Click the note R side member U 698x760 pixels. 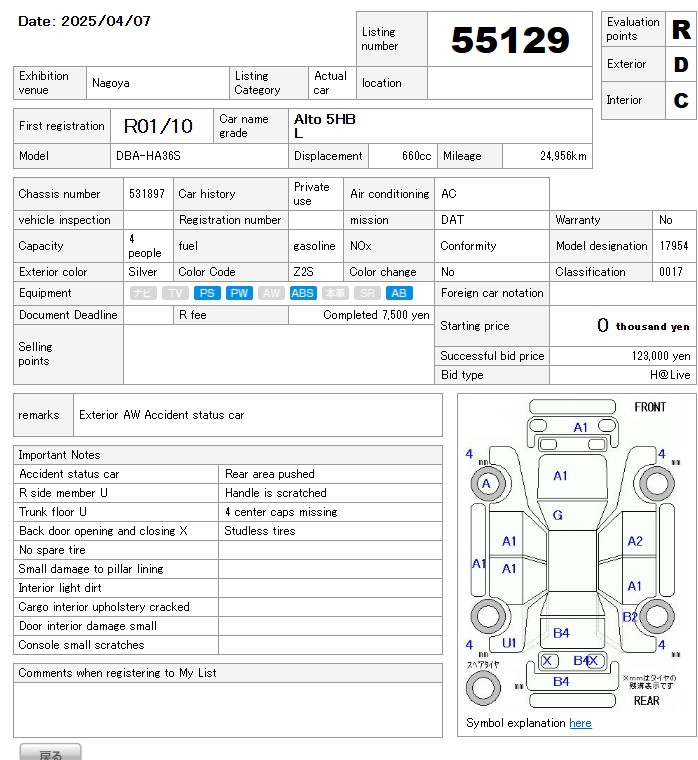coord(63,493)
